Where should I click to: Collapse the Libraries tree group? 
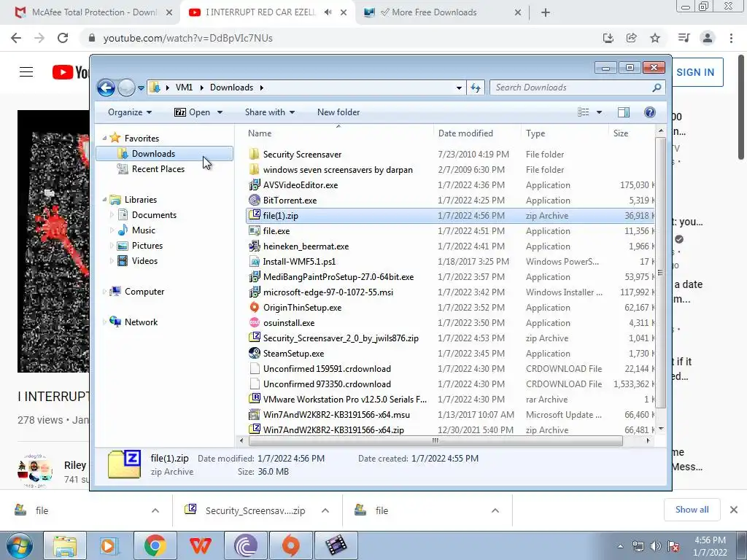[x=105, y=200]
